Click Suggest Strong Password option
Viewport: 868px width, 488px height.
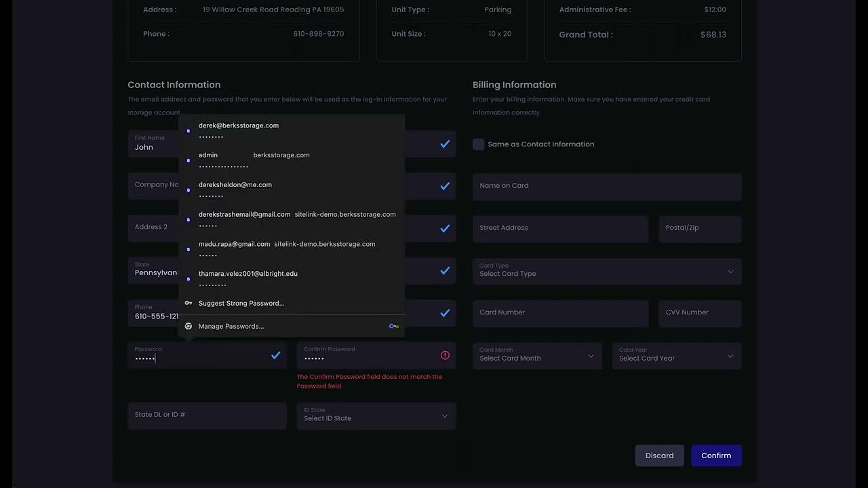pos(292,303)
